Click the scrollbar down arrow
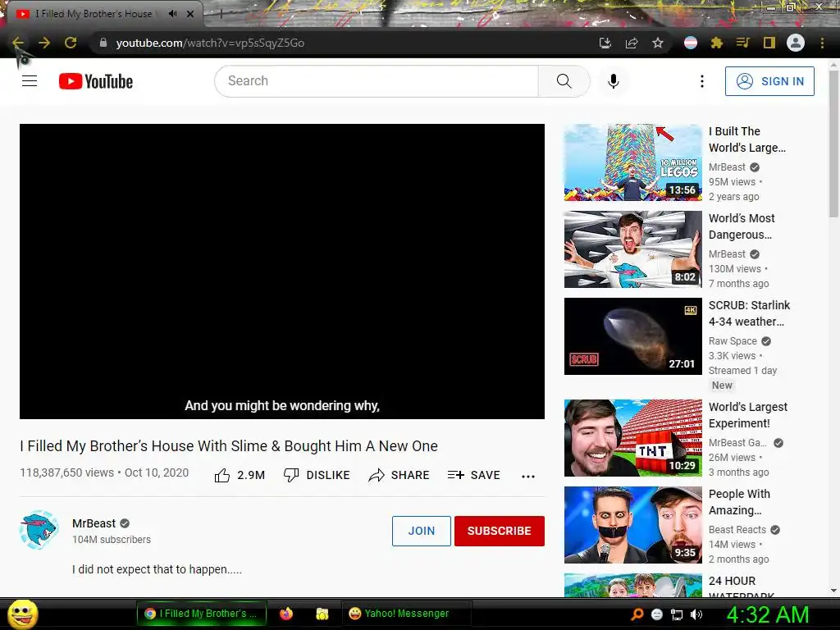Image resolution: width=840 pixels, height=630 pixels. pos(833,591)
